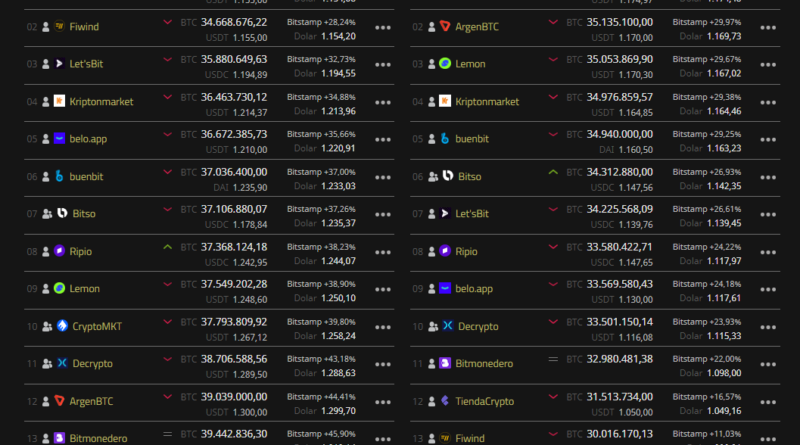Click ArgenBTC logo in the 35.135.100,00 row
Screen dimensions: 800x445
[445, 26]
